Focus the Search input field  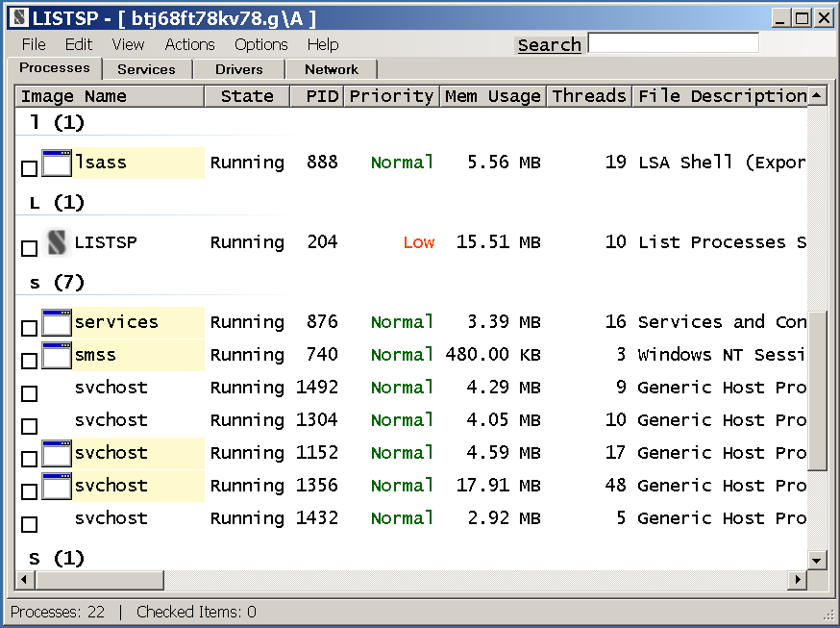point(674,43)
